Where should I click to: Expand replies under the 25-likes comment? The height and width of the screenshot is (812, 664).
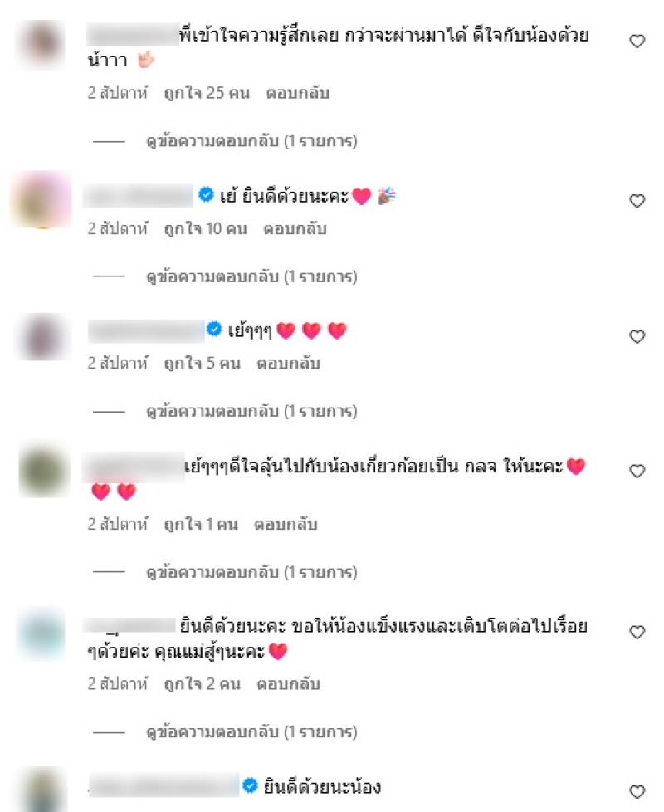click(251, 141)
